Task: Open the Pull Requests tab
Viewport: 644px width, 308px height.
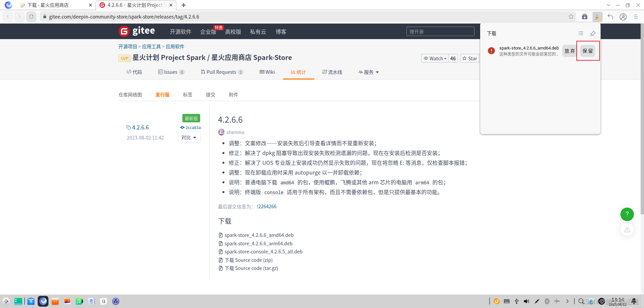Action: (222, 72)
